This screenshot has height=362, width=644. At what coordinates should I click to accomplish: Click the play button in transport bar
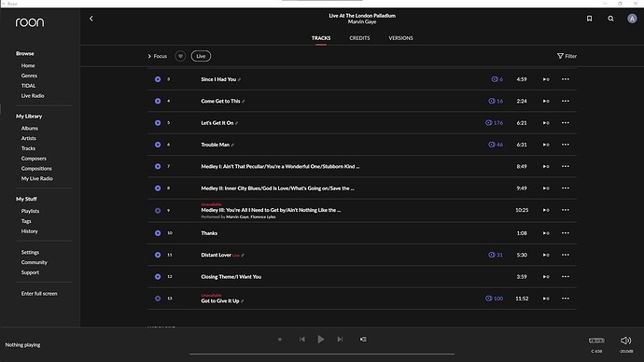(321, 339)
